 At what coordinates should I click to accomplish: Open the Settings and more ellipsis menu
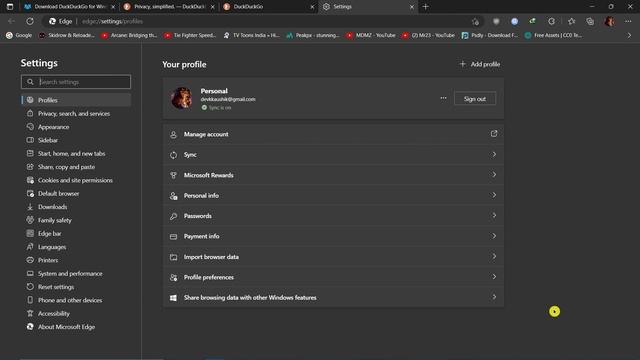[628, 21]
